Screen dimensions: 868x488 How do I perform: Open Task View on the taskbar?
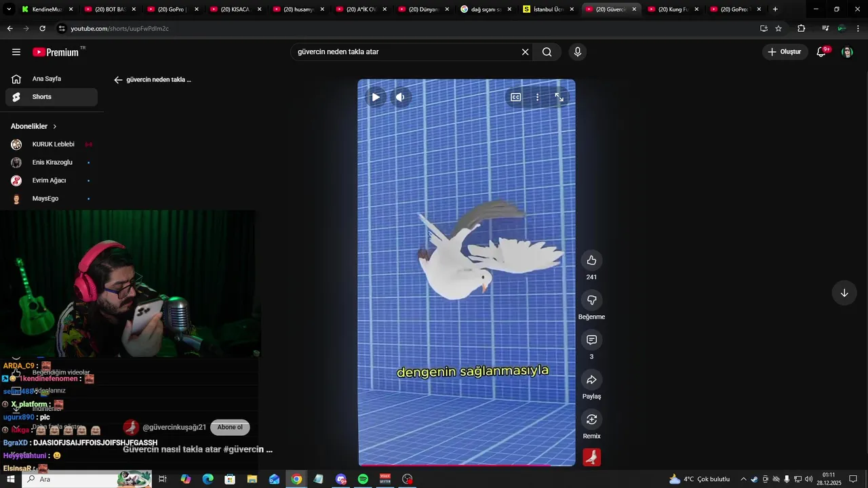(163, 479)
